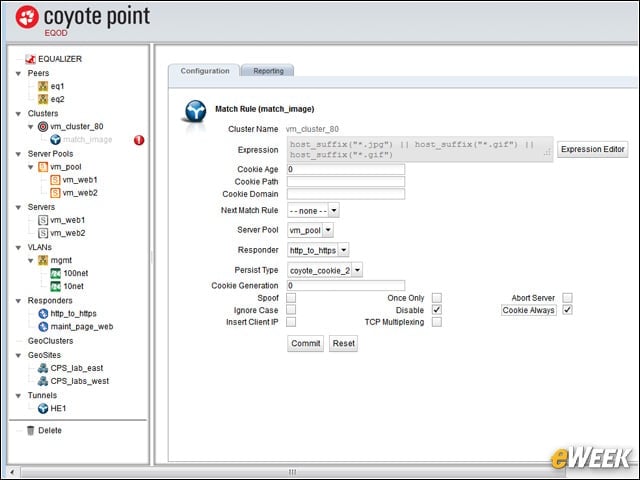Select the 100net subnet icon
The image size is (640, 480).
tap(56, 273)
